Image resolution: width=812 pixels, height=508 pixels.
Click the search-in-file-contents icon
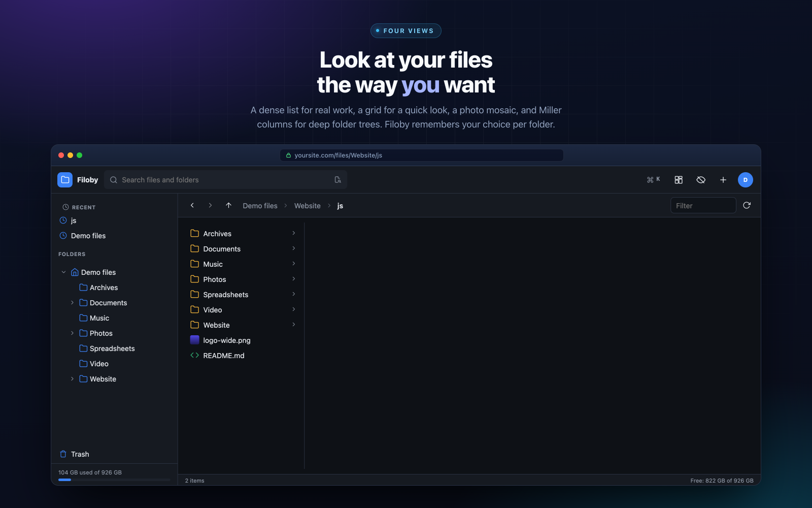click(x=337, y=180)
